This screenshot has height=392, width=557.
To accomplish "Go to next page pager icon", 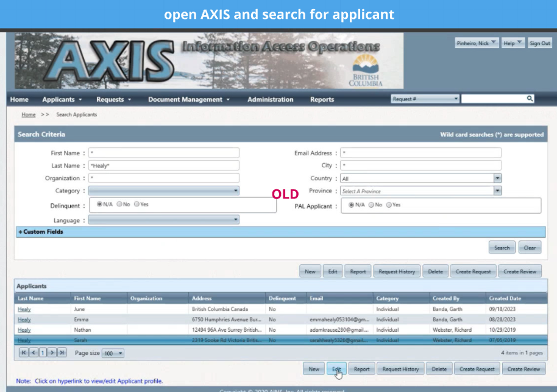I will 52,352.
